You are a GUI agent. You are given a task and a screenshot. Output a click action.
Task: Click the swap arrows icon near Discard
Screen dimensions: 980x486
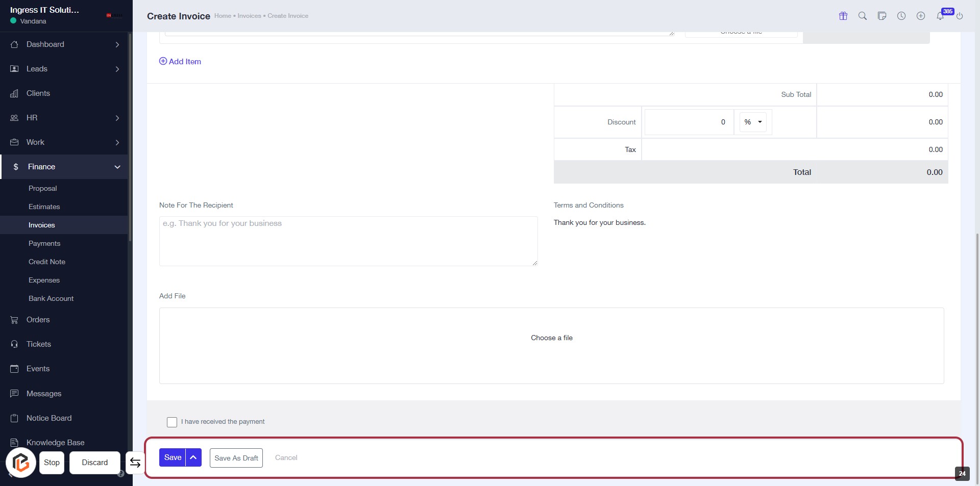coord(135,463)
